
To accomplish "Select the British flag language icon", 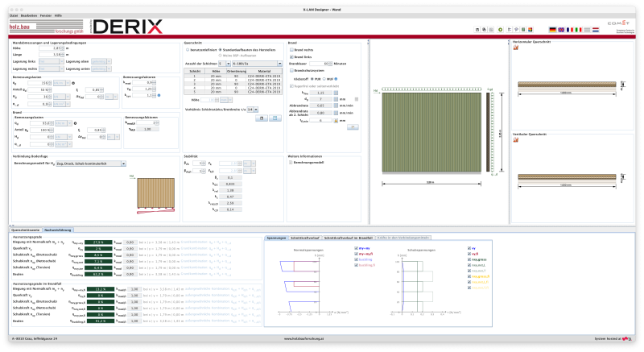I will [x=561, y=30].
